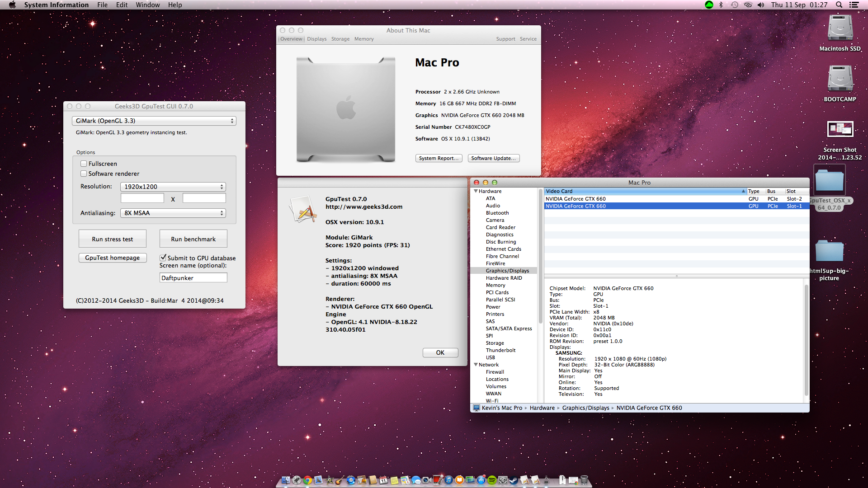868x488 pixels.
Task: Open the GpuTest homepage button
Action: pos(113,258)
